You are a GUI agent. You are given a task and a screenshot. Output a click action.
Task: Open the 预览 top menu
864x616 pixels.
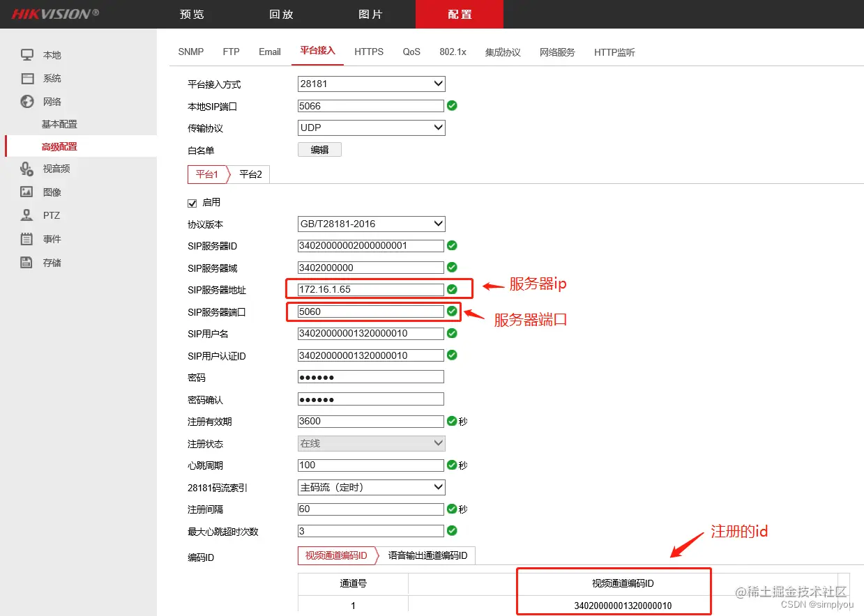[192, 14]
